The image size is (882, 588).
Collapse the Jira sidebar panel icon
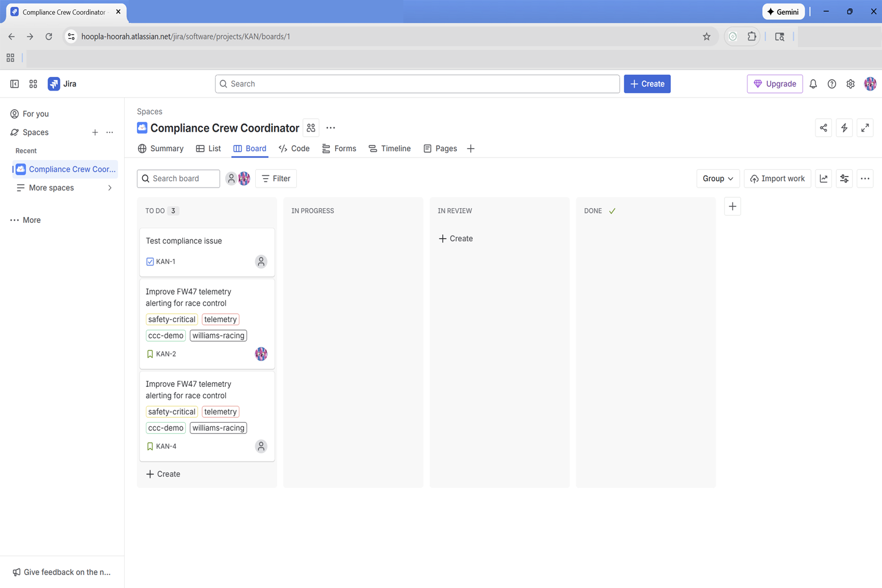15,84
